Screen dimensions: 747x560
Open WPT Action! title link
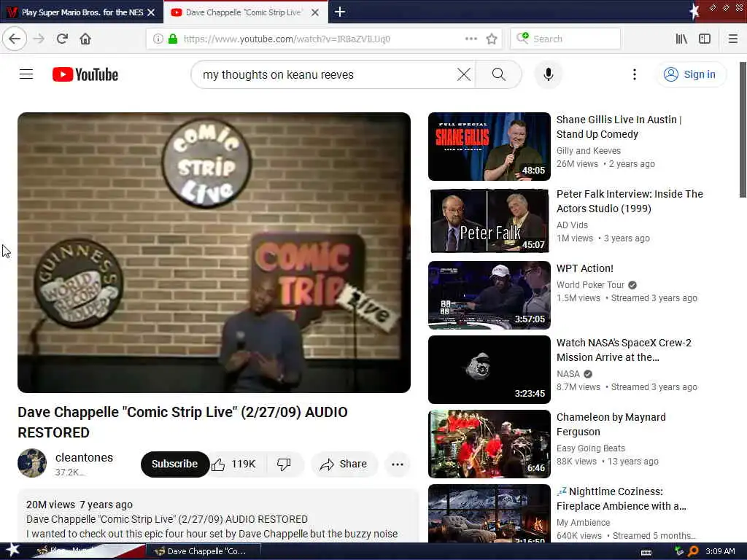pos(584,268)
